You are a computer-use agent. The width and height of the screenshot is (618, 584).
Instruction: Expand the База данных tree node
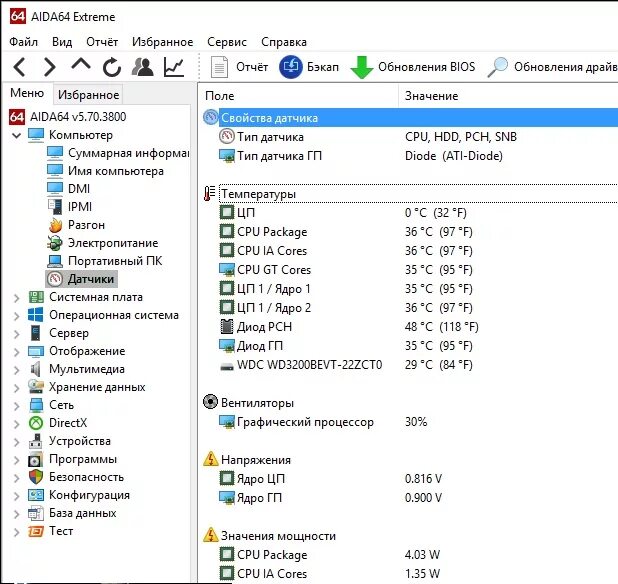[x=16, y=514]
